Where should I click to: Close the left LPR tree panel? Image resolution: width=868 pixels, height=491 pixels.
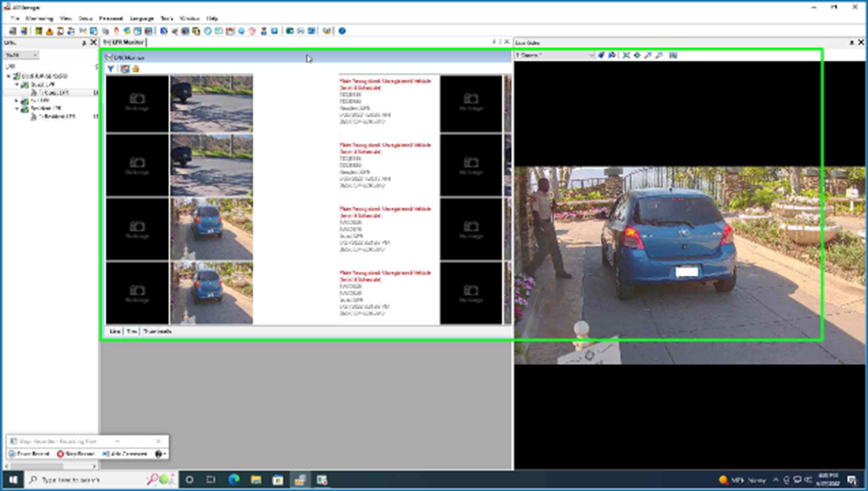click(94, 42)
